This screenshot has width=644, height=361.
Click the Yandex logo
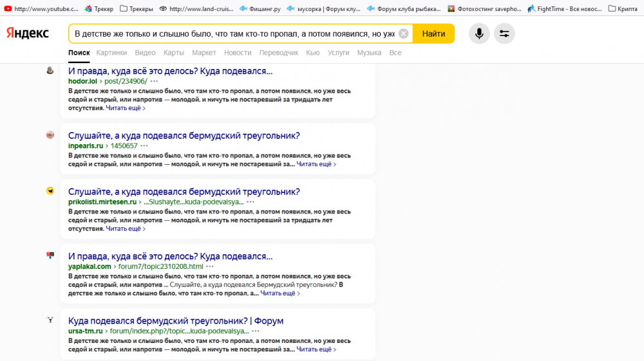coord(28,33)
